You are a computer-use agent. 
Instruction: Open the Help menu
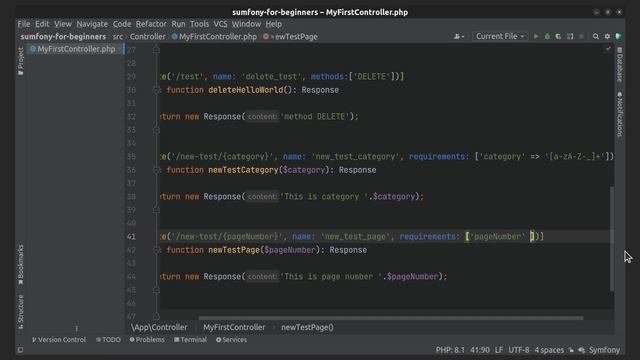273,24
